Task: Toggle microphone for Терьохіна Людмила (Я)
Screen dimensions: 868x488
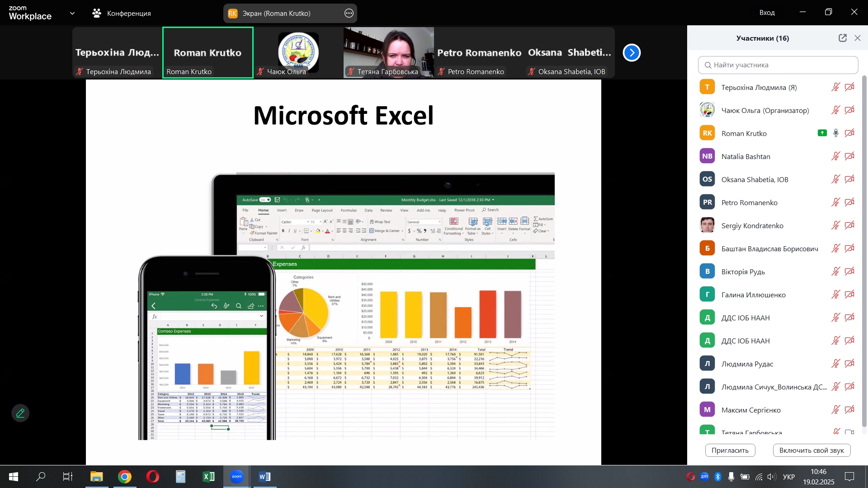Action: click(x=835, y=87)
